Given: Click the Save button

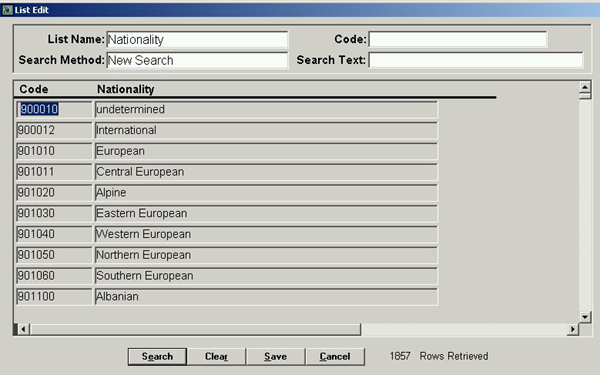Looking at the screenshot, I should click(276, 357).
